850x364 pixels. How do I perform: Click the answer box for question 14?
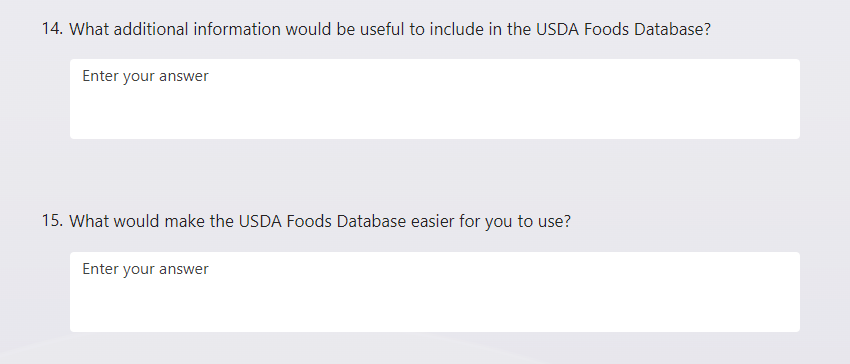click(435, 99)
